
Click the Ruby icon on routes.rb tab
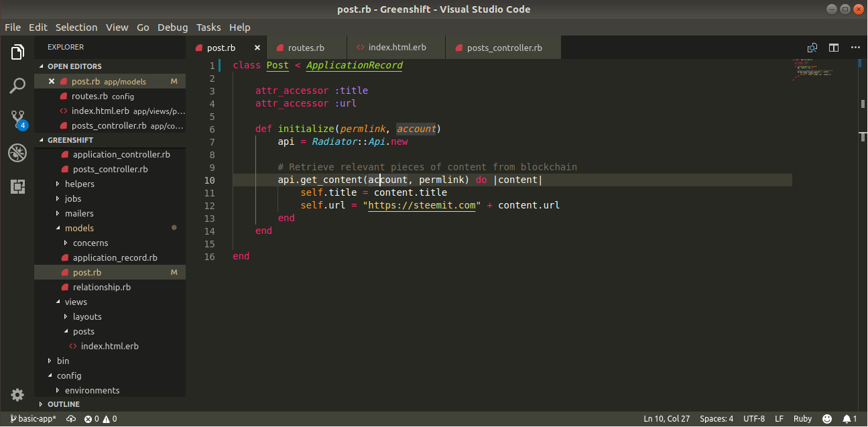pos(279,48)
